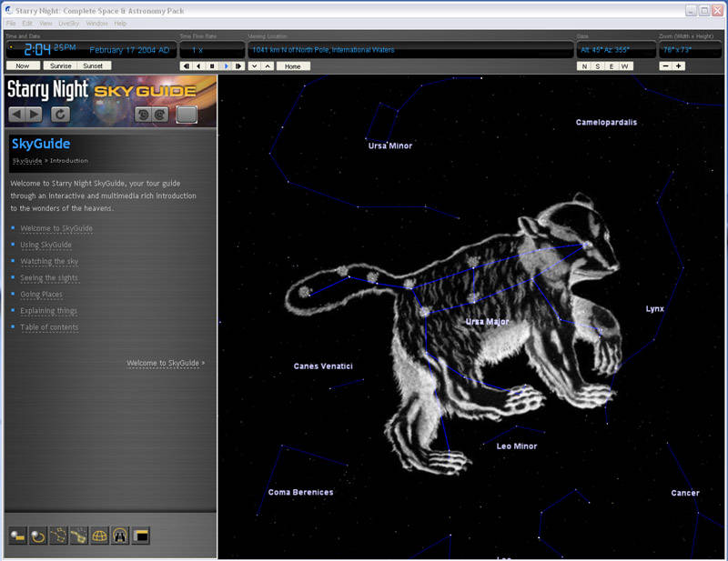
Task: Step time forward one step
Action: 238,66
